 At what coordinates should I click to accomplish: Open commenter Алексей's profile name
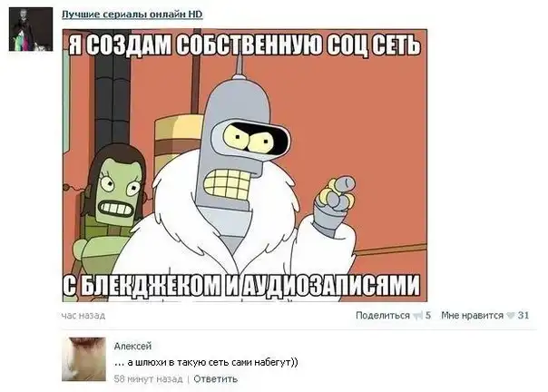(132, 347)
